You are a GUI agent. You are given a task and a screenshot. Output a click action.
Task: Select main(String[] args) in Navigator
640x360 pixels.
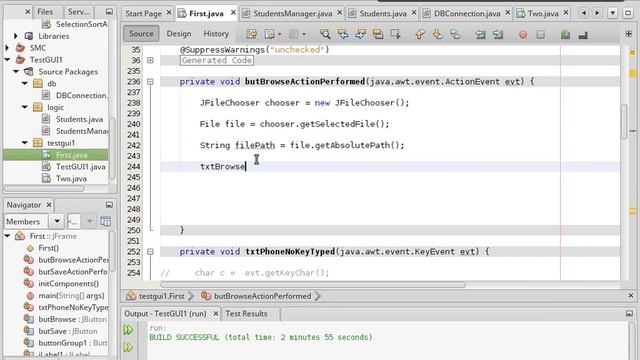click(71, 295)
